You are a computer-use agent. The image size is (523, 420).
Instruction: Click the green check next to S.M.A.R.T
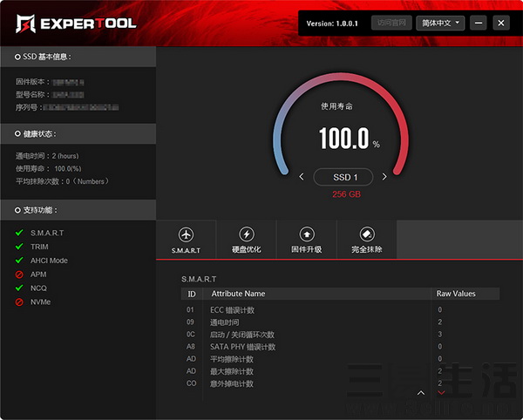pyautogui.click(x=19, y=233)
